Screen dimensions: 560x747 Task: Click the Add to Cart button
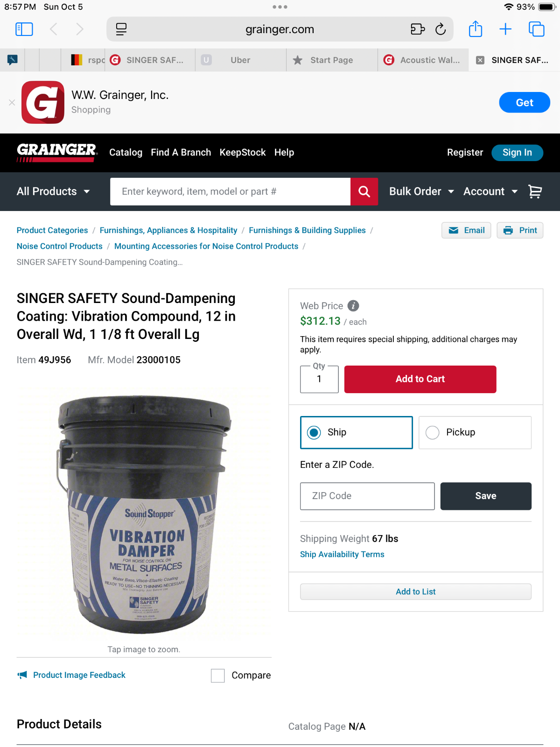coord(420,379)
